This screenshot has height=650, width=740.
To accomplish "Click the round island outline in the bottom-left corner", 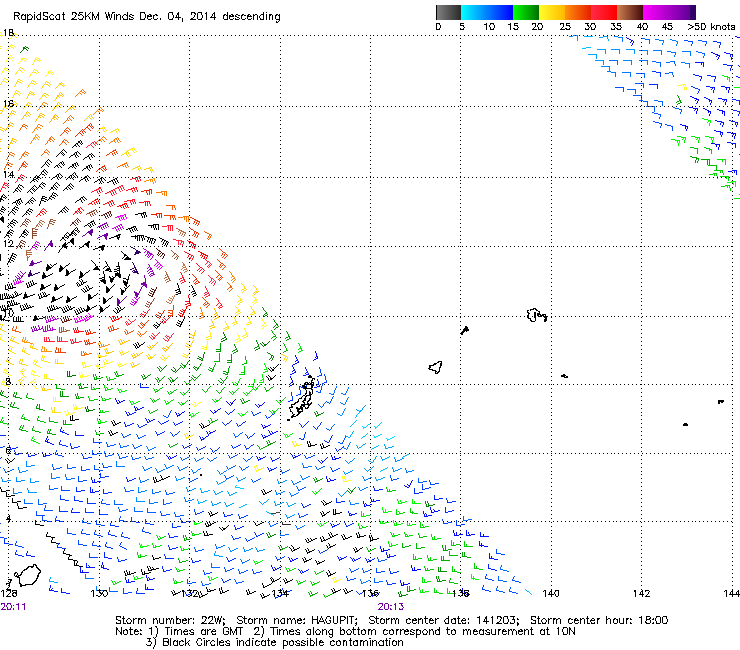I will pos(27,575).
